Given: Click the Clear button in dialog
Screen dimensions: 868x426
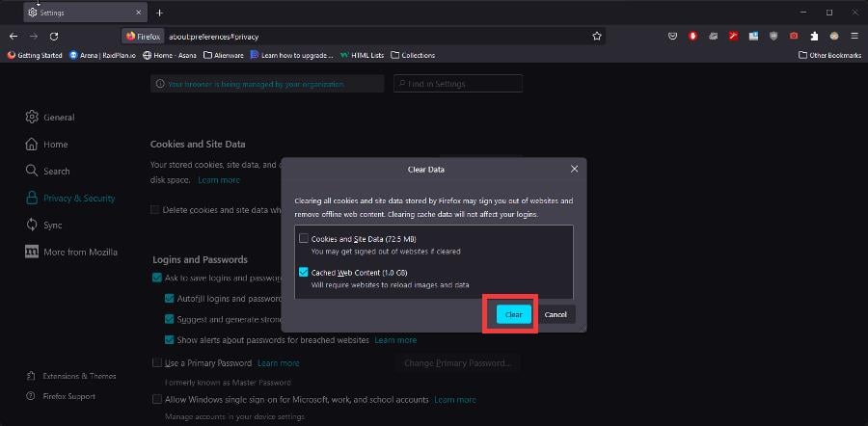Looking at the screenshot, I should (513, 314).
